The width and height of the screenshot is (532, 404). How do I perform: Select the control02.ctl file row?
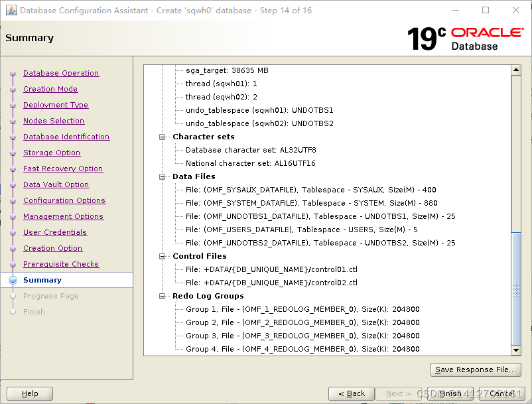pos(271,283)
